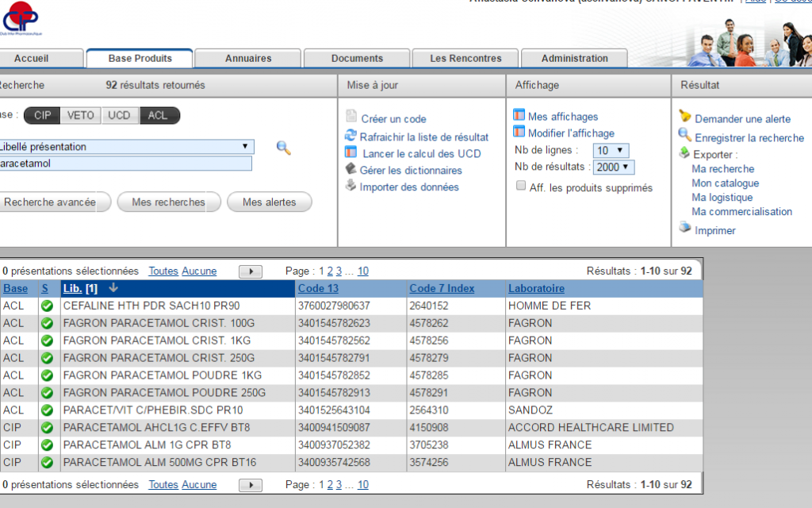Select Toutes link above the table
Image resolution: width=812 pixels, height=508 pixels.
coord(163,271)
